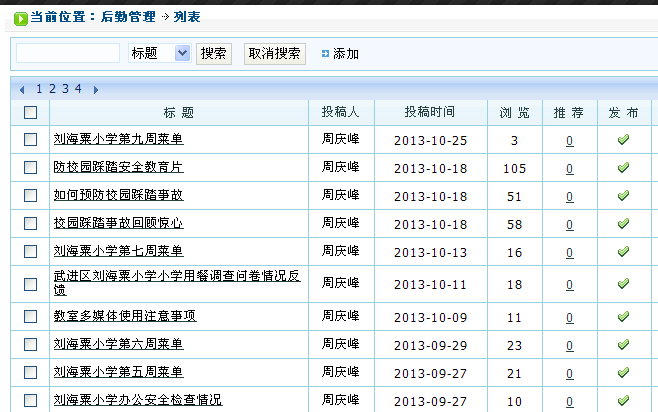The image size is (658, 412).
Task: Go to page 3
Action: 65,89
